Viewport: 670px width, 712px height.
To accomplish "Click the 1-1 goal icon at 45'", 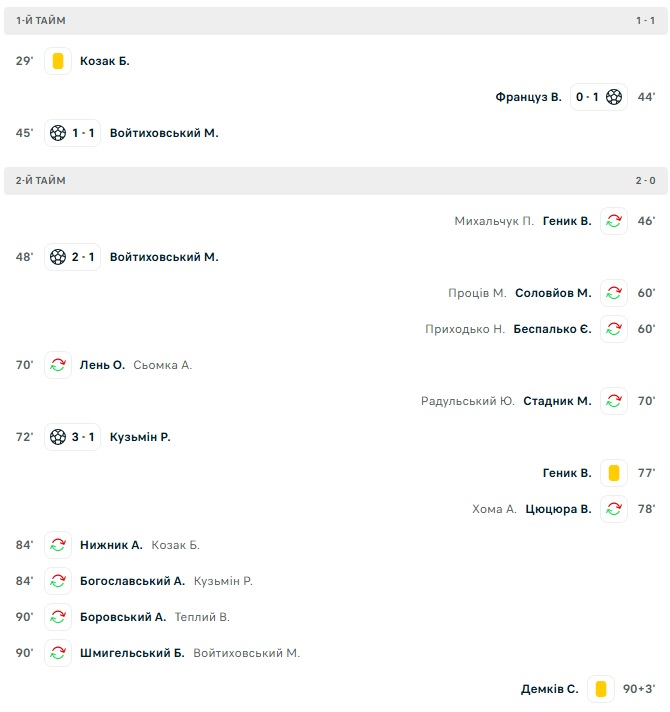I will (x=58, y=133).
